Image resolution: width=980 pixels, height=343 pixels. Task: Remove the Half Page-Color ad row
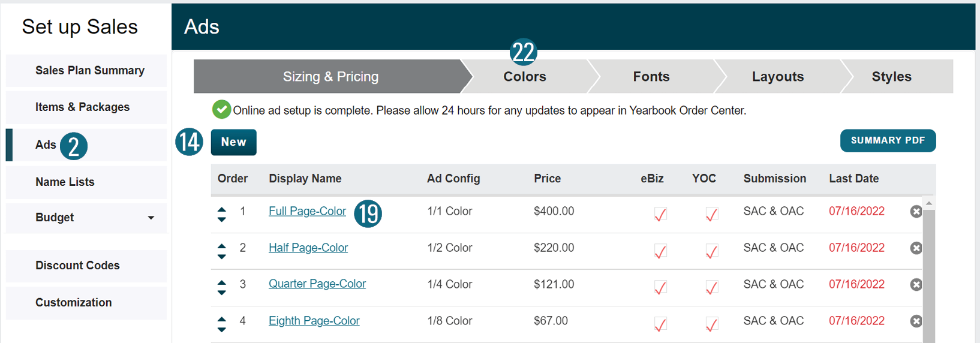(x=915, y=248)
